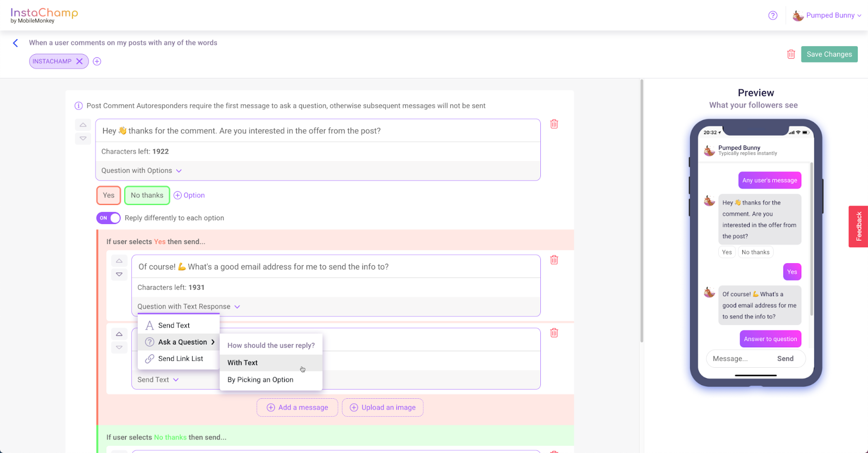The image size is (868, 453).
Task: Select the red Yes option chip
Action: point(108,195)
